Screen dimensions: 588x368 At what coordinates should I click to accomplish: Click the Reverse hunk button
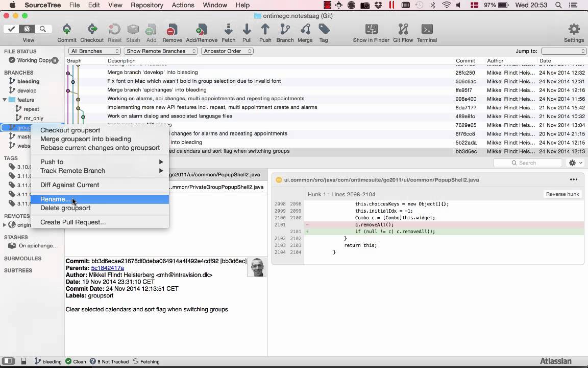(562, 194)
